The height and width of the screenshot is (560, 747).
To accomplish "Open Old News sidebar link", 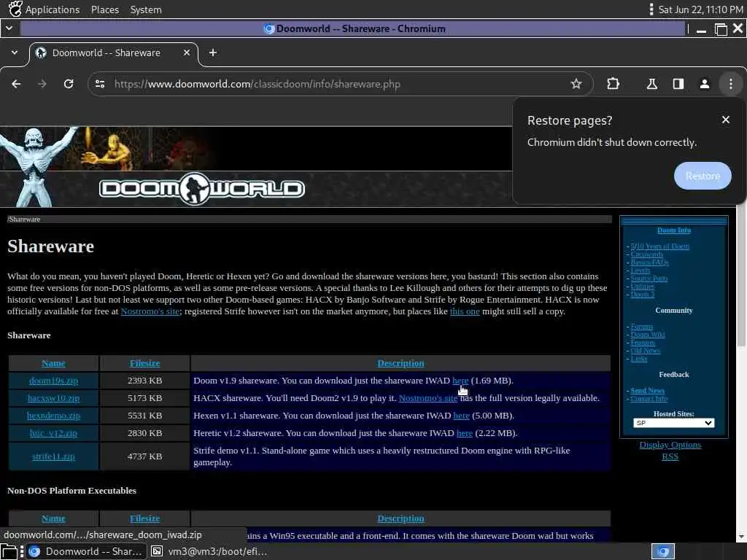I will [x=645, y=351].
